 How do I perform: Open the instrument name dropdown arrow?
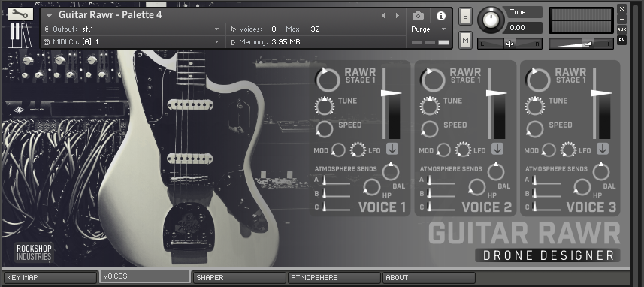(x=50, y=16)
